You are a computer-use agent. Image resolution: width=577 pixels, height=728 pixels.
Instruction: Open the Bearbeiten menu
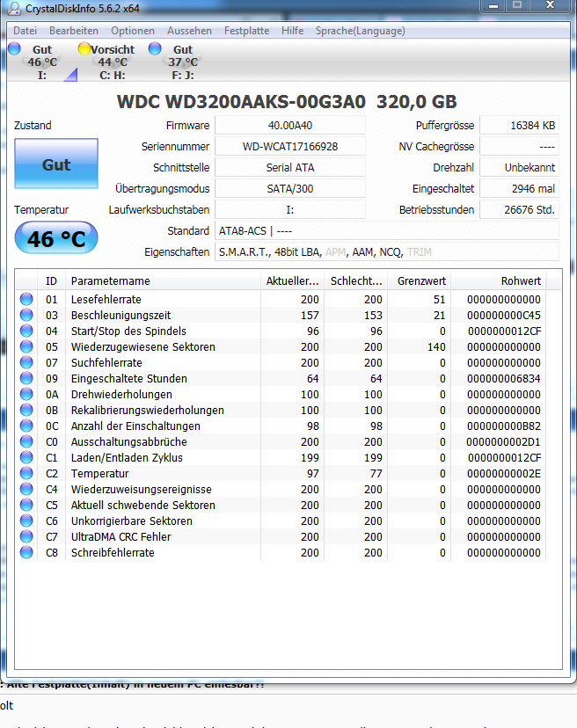click(x=74, y=31)
